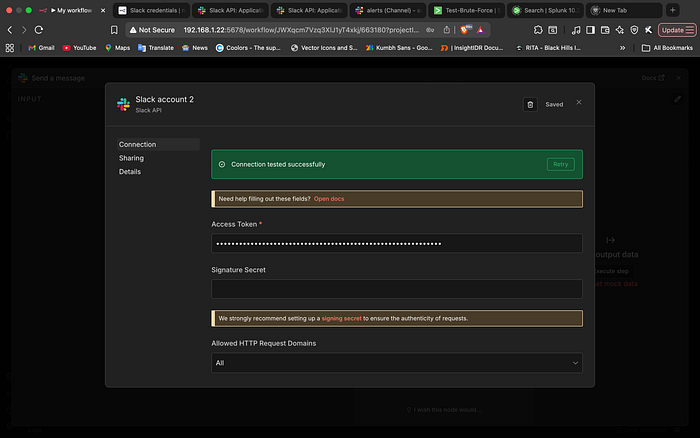Switch to My workflow tab
The height and width of the screenshot is (438, 700).
pyautogui.click(x=71, y=10)
